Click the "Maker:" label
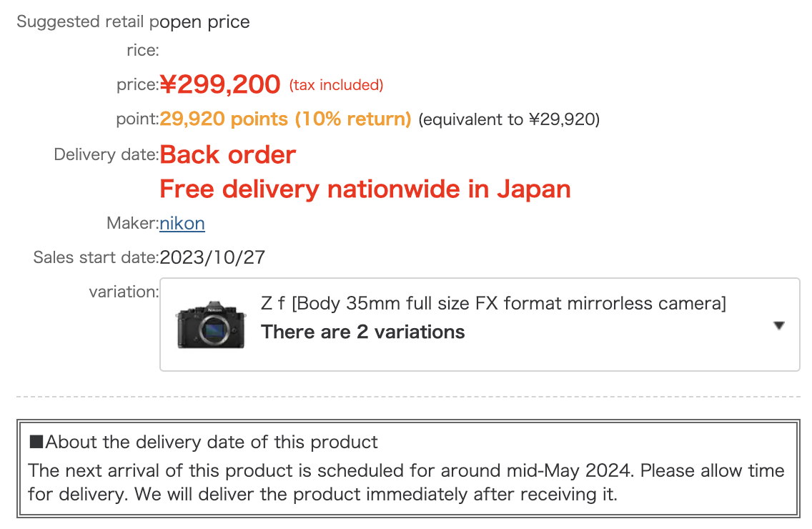The image size is (812, 529). click(132, 224)
